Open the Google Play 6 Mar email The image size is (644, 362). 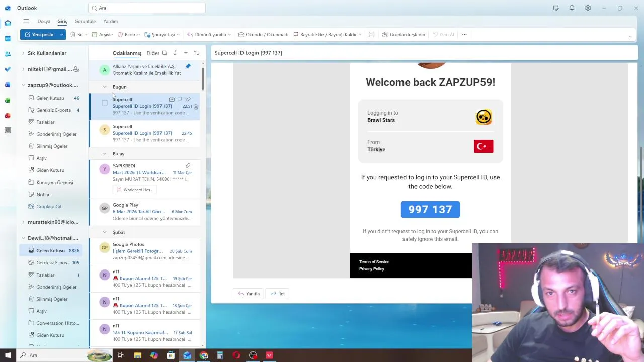(144, 212)
